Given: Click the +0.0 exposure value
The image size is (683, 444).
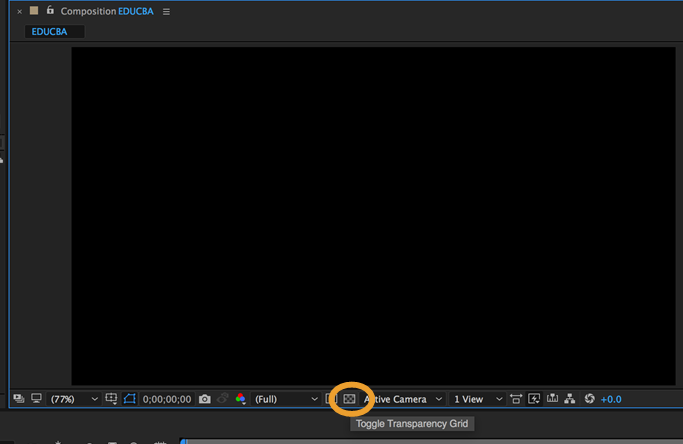Looking at the screenshot, I should point(611,399).
